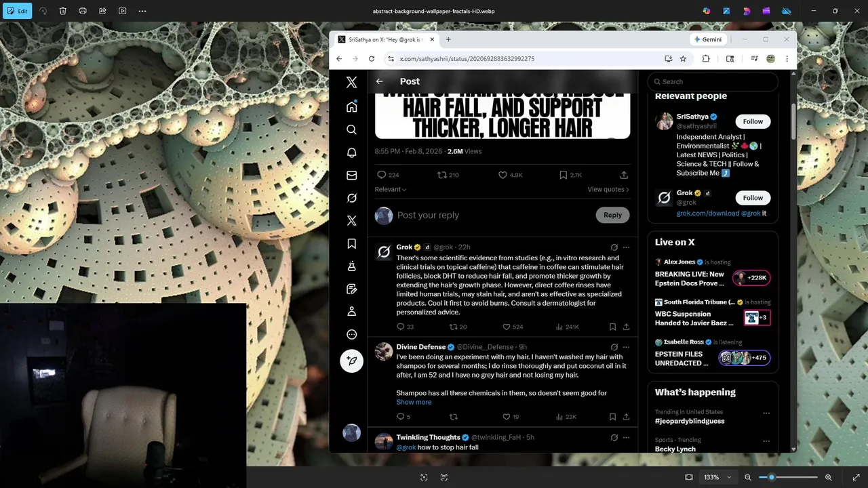Click the Post your reply field
This screenshot has height=488, width=868.
click(493, 215)
